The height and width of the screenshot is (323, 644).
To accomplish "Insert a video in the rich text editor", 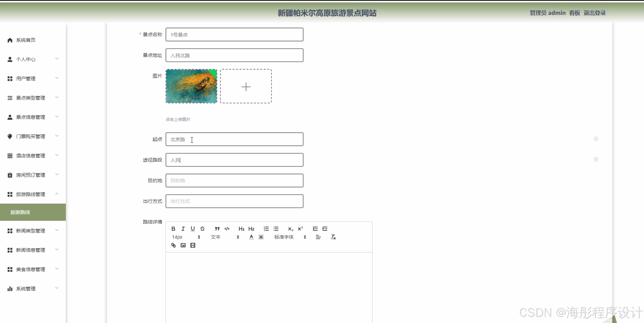I will coord(193,245).
